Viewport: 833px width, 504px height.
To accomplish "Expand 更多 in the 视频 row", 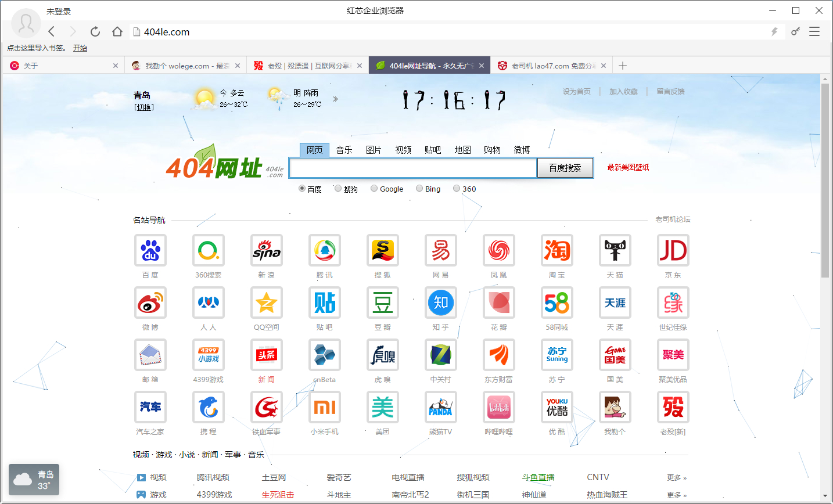I will pyautogui.click(x=677, y=478).
